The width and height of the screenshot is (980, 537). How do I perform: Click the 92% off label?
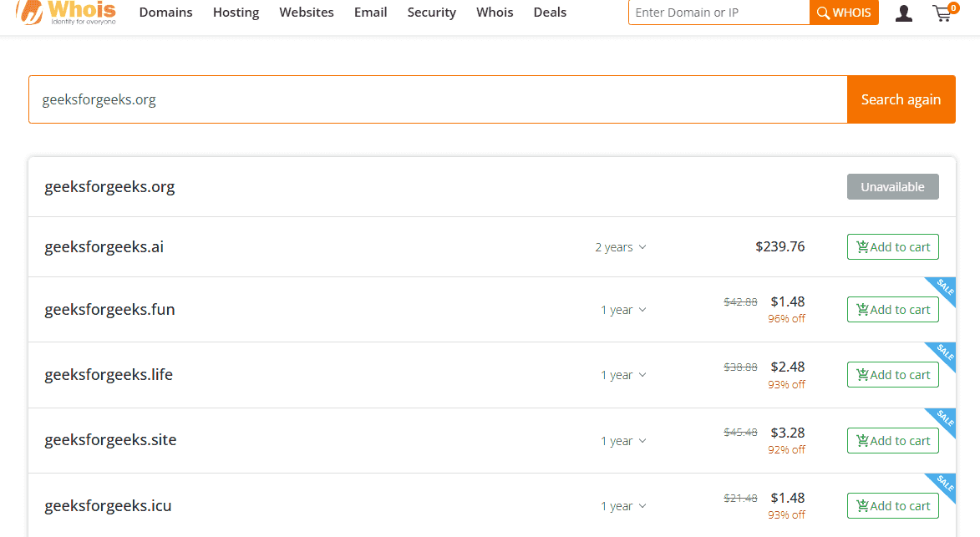click(x=786, y=449)
